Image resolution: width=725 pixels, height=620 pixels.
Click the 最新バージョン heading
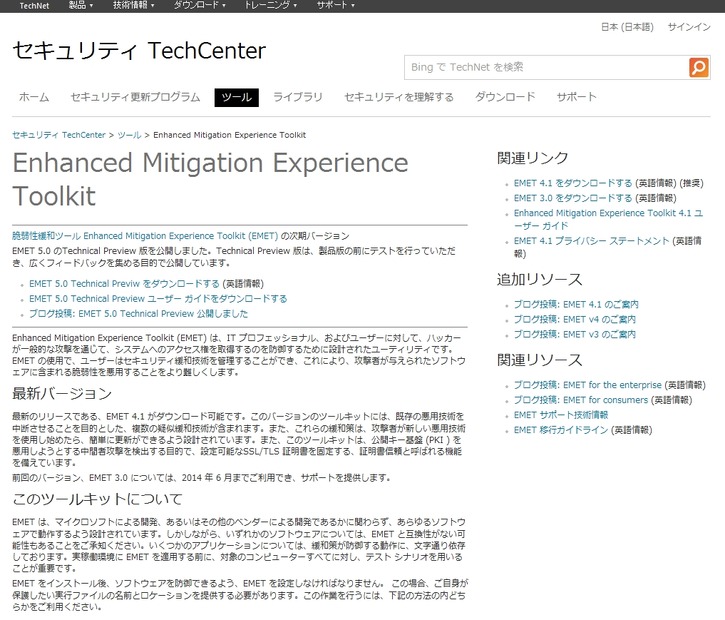point(62,393)
